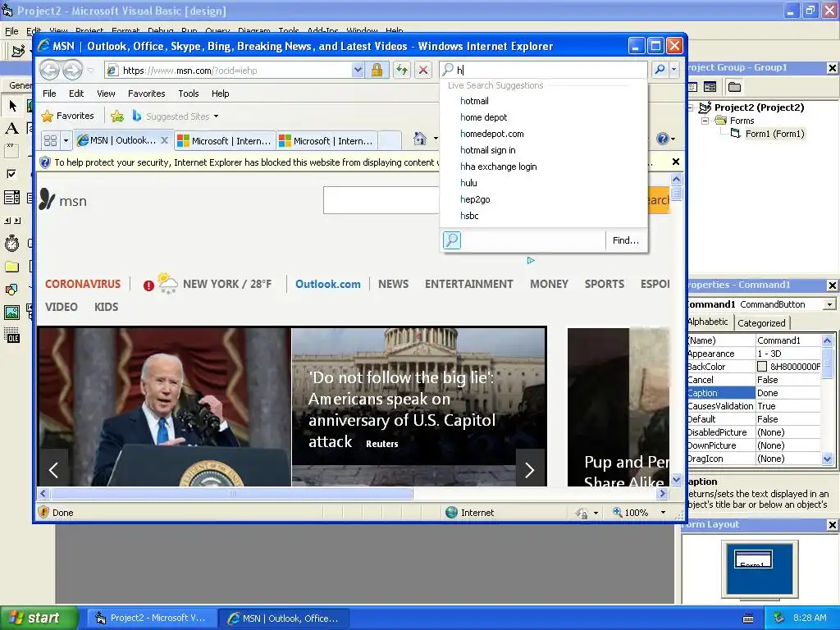
Task: Click Windows start button
Action: click(39, 618)
